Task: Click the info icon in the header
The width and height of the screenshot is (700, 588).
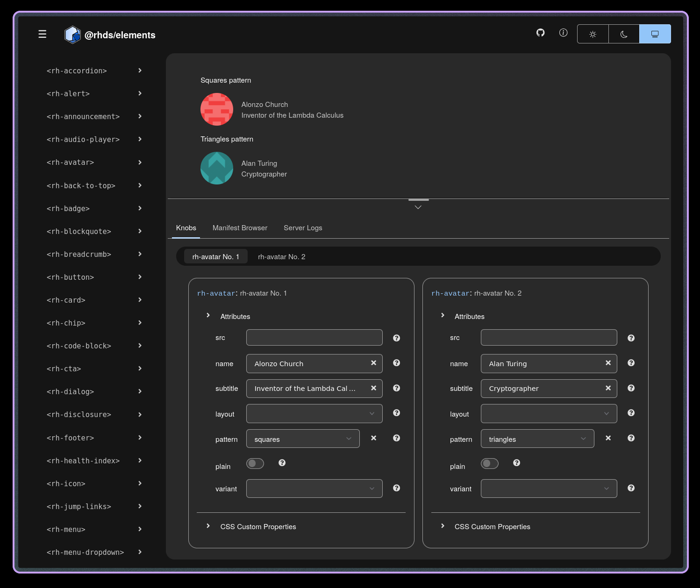Action: [x=563, y=33]
